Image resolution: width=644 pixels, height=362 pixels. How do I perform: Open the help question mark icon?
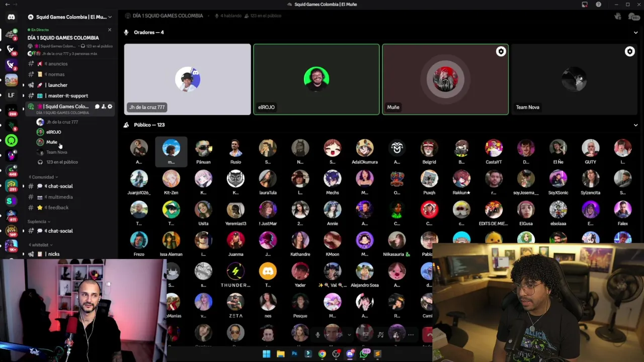598,5
